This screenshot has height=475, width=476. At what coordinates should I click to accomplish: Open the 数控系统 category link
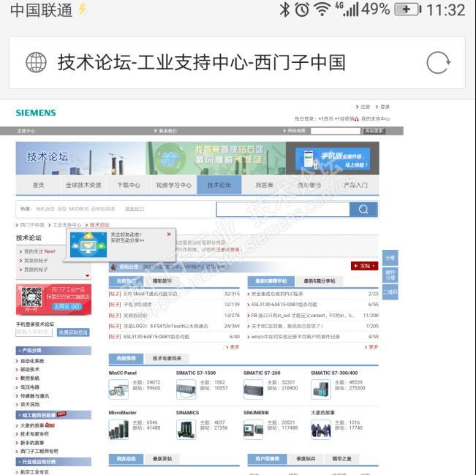(x=30, y=379)
